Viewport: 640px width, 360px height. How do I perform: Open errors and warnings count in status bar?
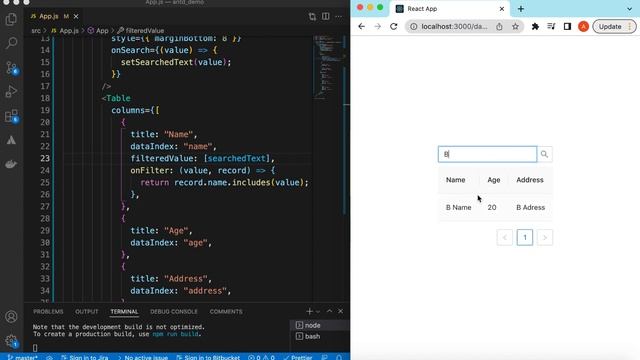pos(261,357)
